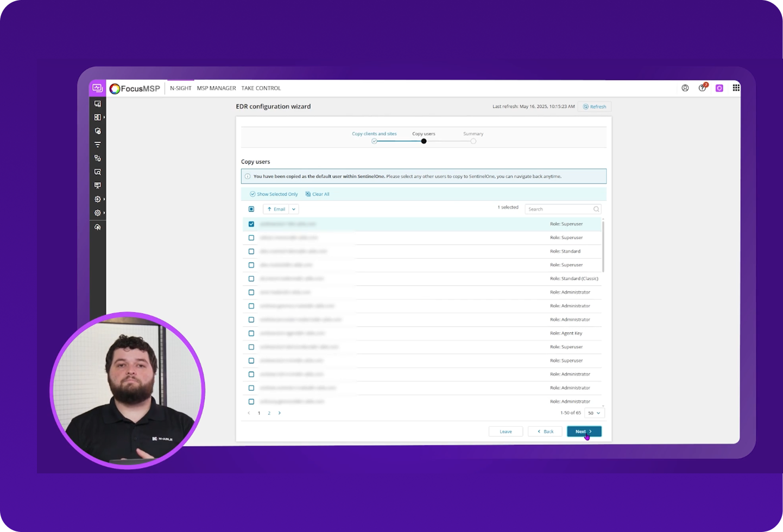
Task: Open the settings gear in left sidebar
Action: tap(98, 213)
